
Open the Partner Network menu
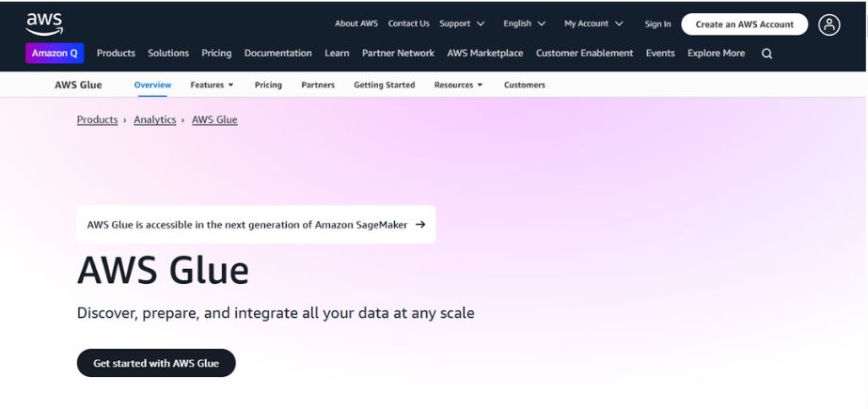point(398,54)
